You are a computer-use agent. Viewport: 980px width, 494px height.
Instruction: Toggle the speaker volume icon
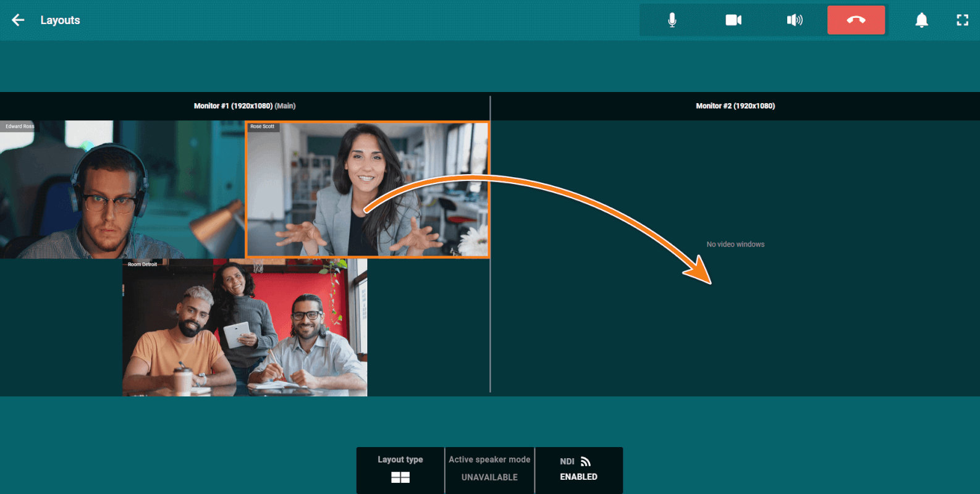[795, 20]
